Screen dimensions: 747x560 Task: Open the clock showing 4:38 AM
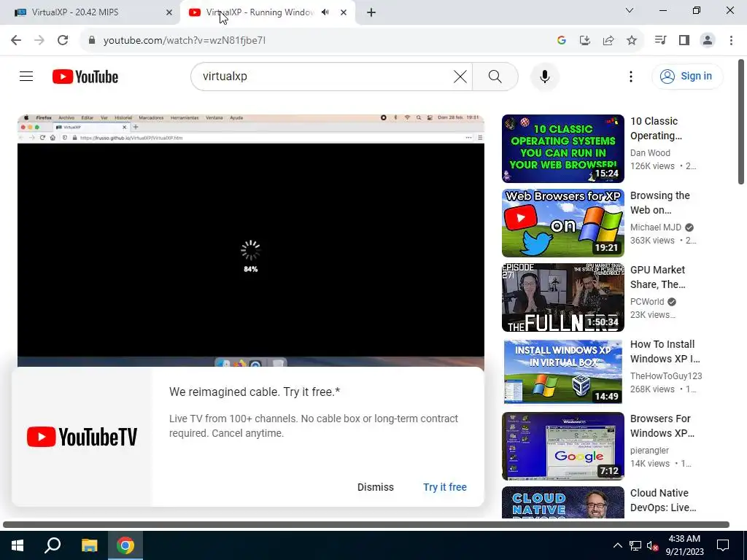[684, 545]
